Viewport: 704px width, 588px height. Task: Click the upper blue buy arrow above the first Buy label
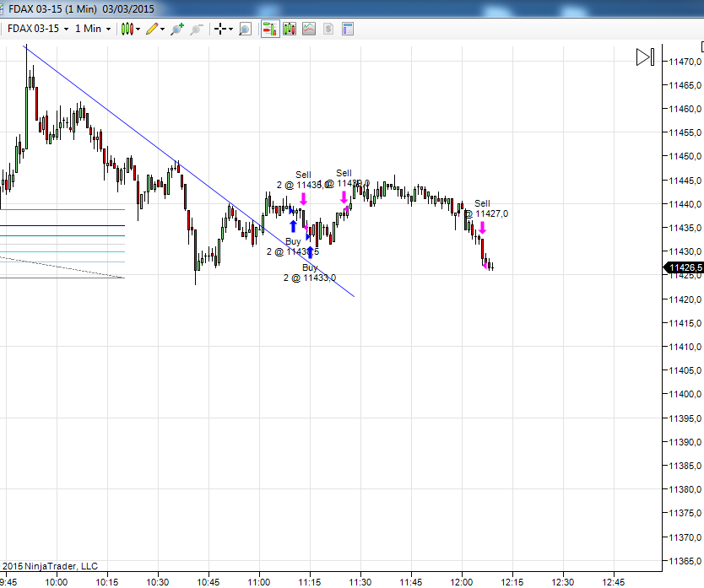(293, 226)
